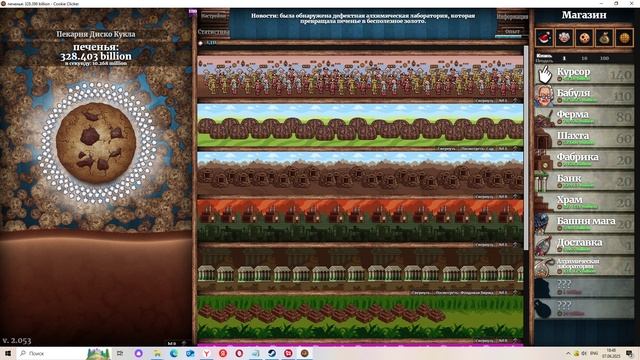
Task: Open the Информация menu
Action: 512,17
